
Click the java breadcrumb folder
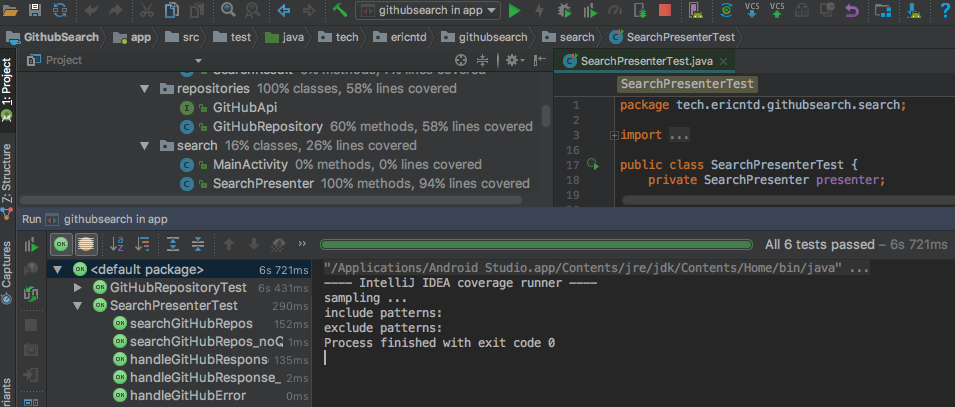tap(284, 37)
